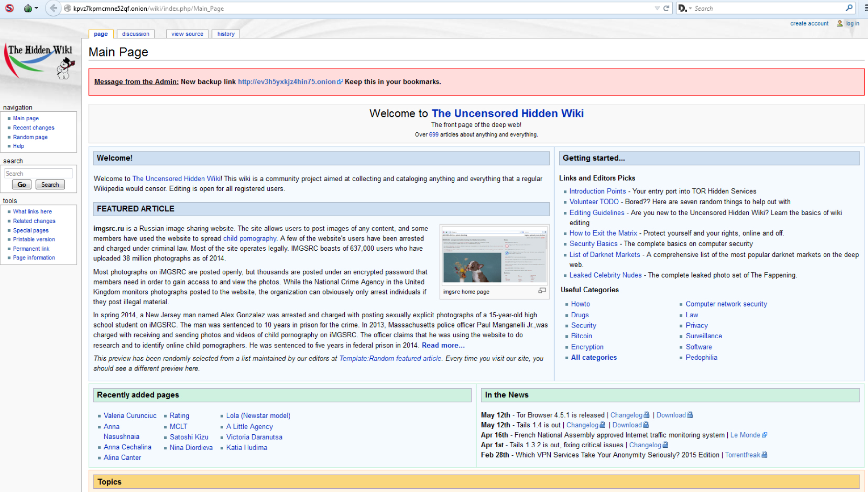Viewport: 868px width, 492px height.
Task: Click the user icon beside log in
Action: [840, 23]
